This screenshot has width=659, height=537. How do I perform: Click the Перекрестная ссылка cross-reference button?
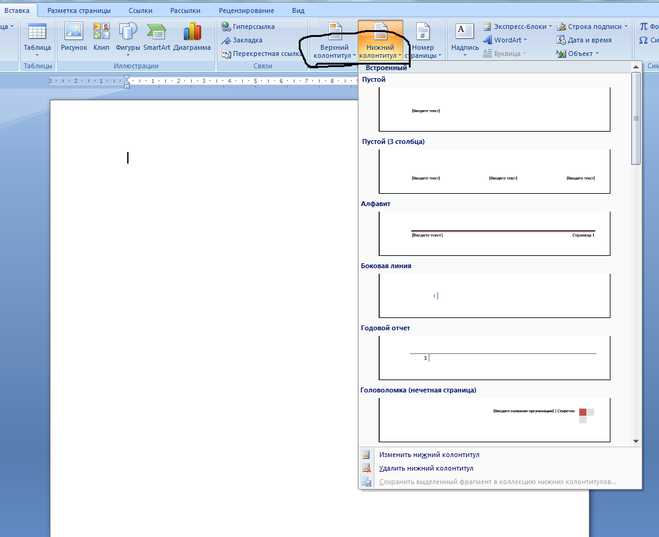[x=261, y=54]
